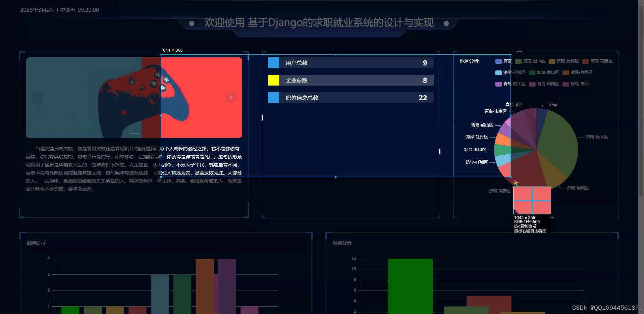The image size is (644, 314).
Task: Click the 欢迎使用 基于Django page title
Action: [319, 22]
